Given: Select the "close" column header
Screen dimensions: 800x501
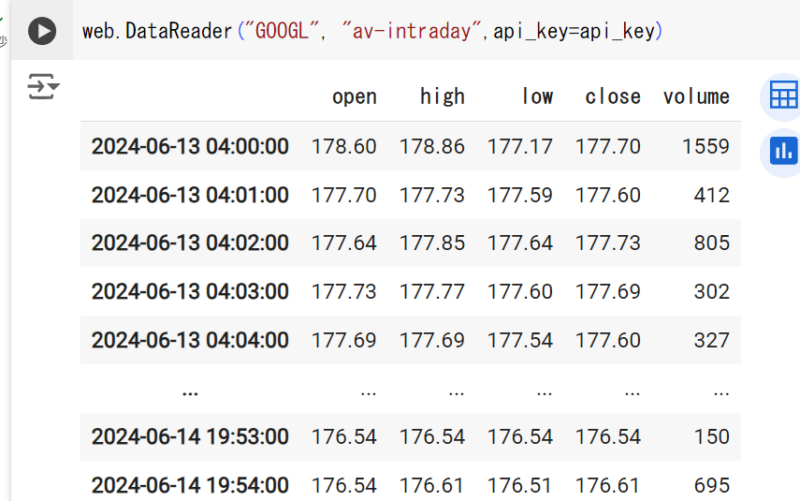Looking at the screenshot, I should (x=612, y=97).
